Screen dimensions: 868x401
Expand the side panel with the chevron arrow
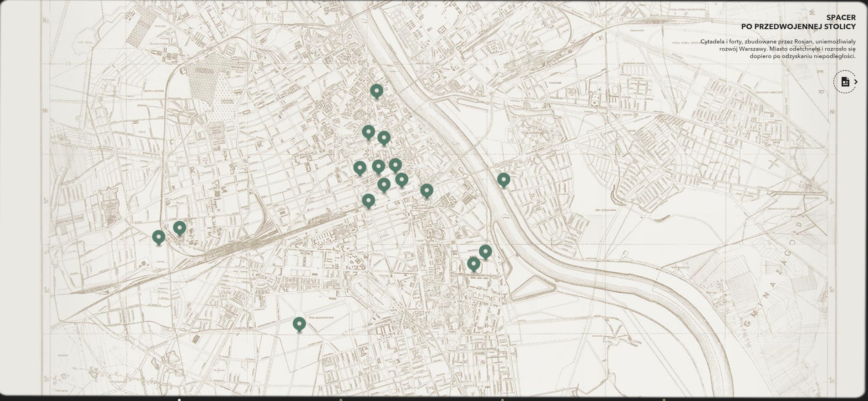click(x=856, y=82)
